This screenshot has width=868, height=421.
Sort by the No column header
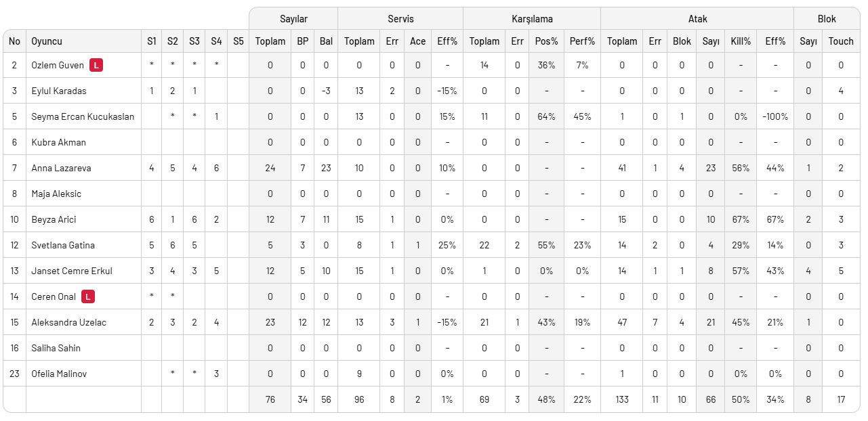click(15, 41)
